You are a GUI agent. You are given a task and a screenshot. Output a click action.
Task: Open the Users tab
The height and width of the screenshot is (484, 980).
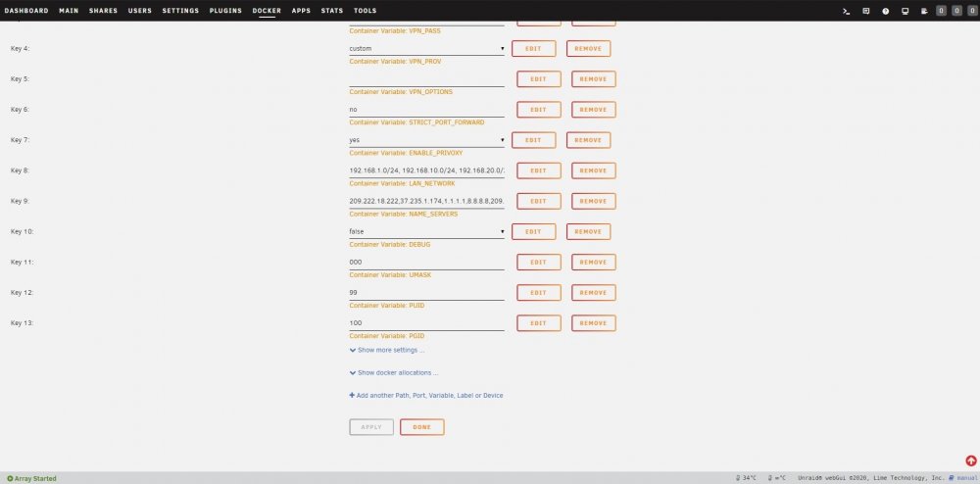[140, 11]
